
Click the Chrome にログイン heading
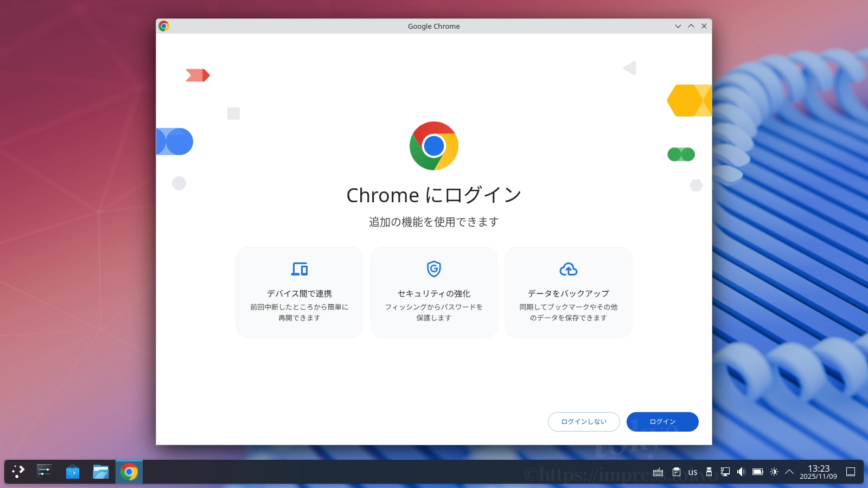point(434,195)
